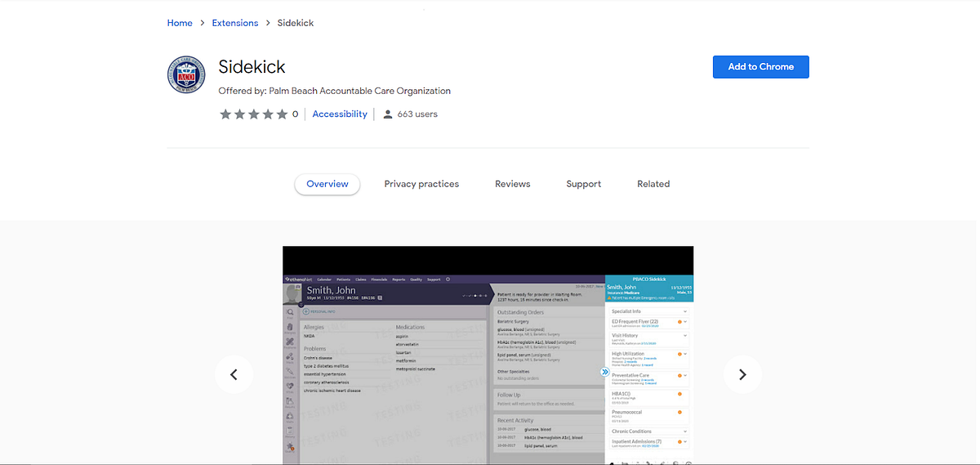The width and height of the screenshot is (980, 465).
Task: Click the rating count 0 next to stars
Action: click(x=295, y=114)
